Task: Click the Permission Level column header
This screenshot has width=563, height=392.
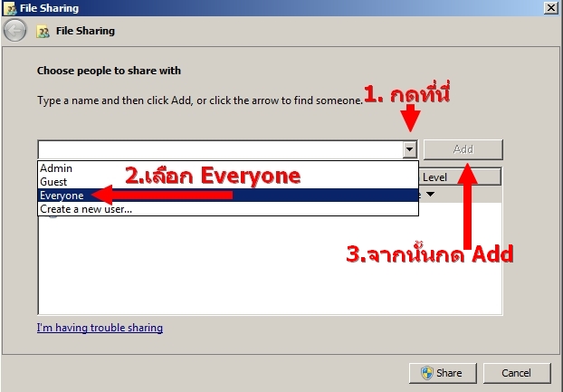Action: [x=460, y=177]
